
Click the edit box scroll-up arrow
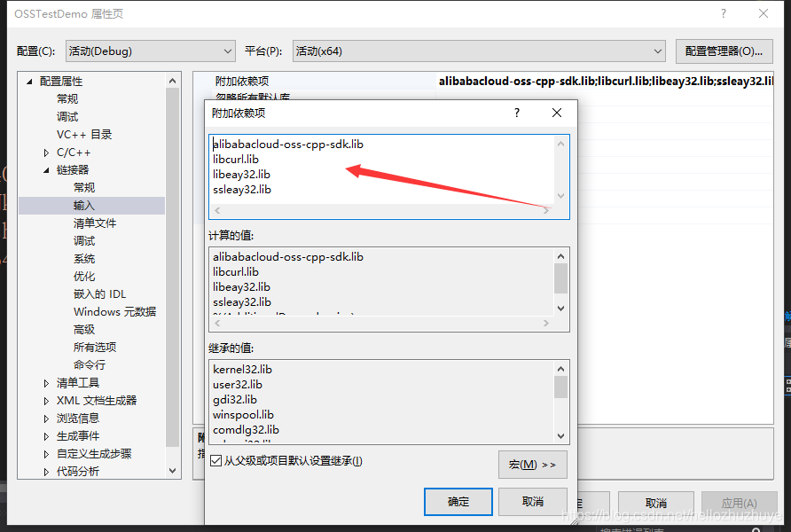coord(560,144)
